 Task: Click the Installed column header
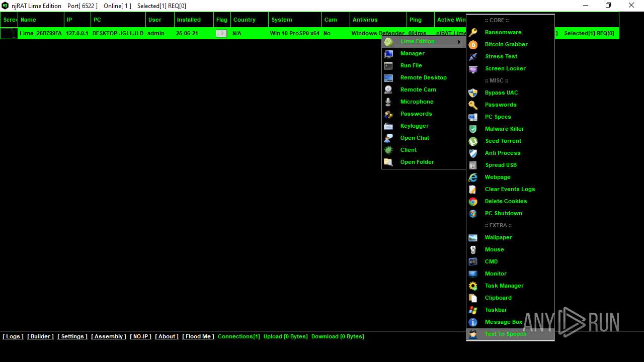coord(194,20)
